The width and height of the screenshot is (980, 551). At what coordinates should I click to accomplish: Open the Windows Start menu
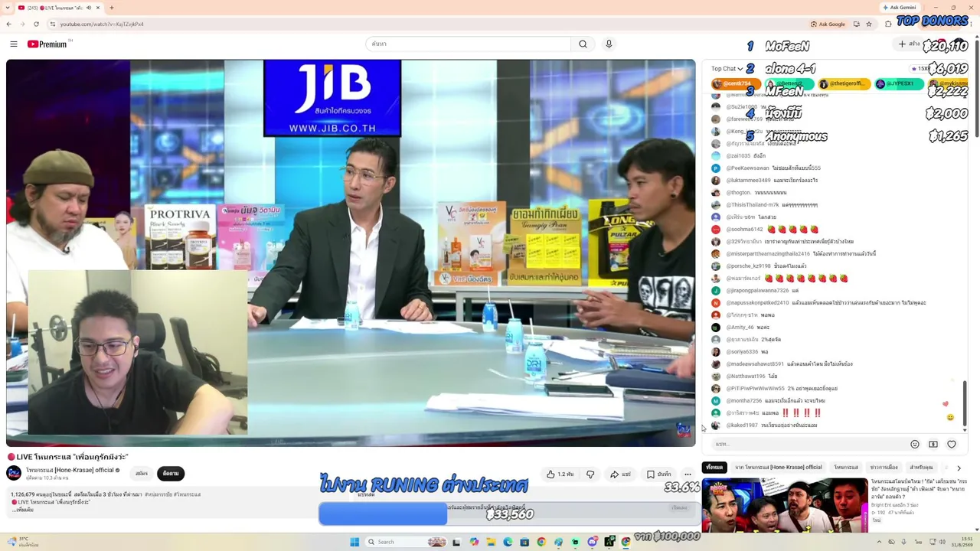point(354,542)
